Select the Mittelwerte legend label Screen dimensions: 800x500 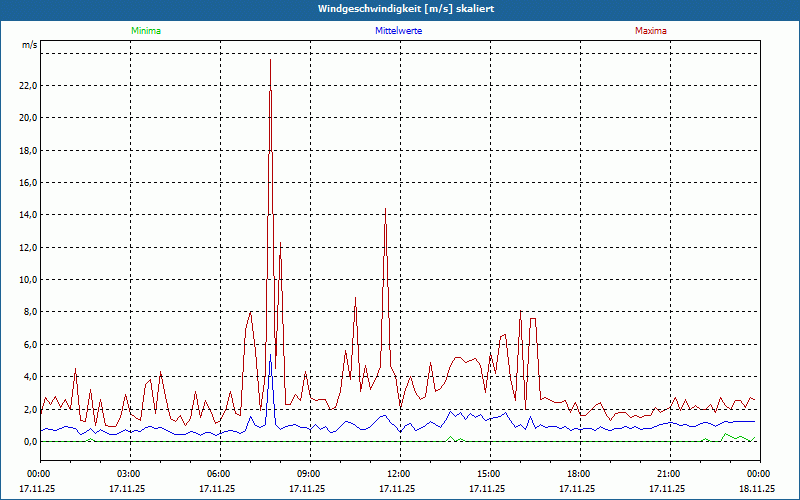click(x=398, y=31)
